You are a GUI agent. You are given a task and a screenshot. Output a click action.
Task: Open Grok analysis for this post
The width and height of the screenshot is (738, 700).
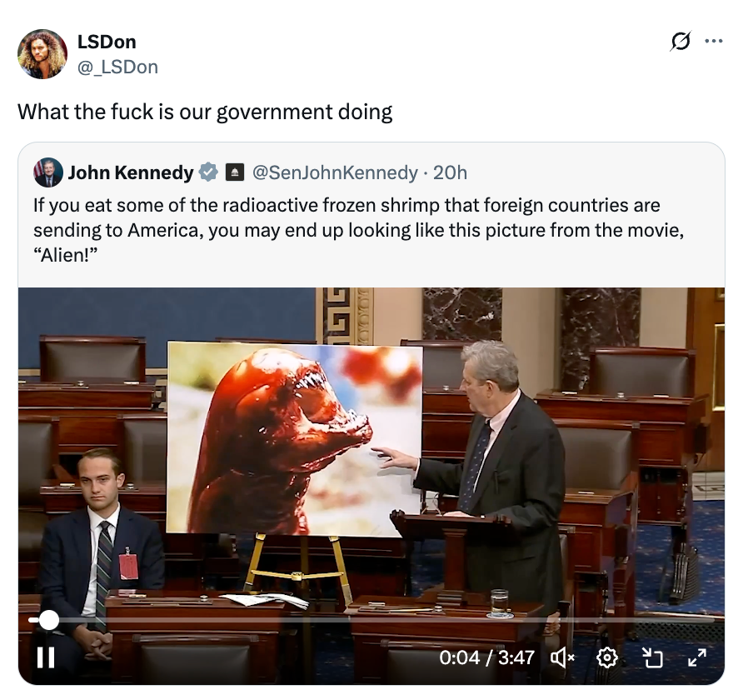point(681,41)
